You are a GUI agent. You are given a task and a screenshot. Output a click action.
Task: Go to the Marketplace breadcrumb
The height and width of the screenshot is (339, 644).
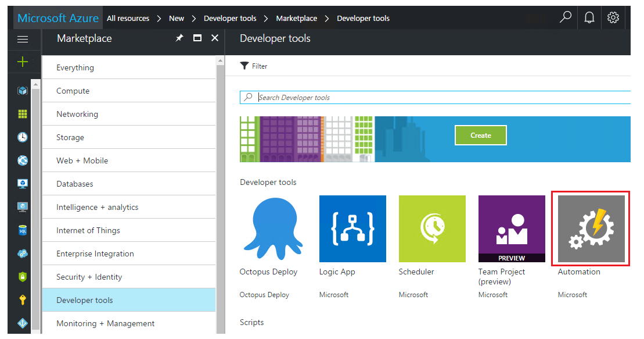point(297,18)
